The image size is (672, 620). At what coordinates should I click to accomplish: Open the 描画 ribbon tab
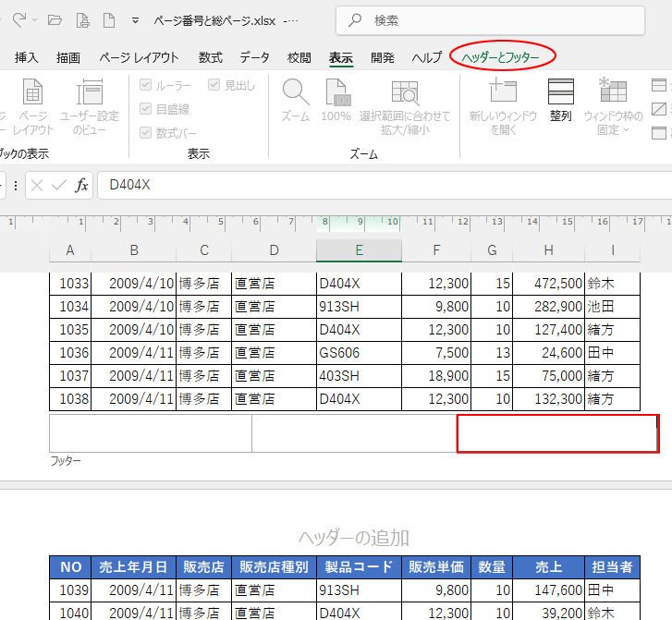click(x=68, y=57)
